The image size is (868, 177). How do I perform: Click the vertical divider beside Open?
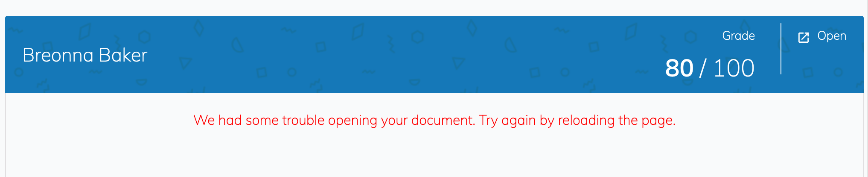[x=781, y=49]
